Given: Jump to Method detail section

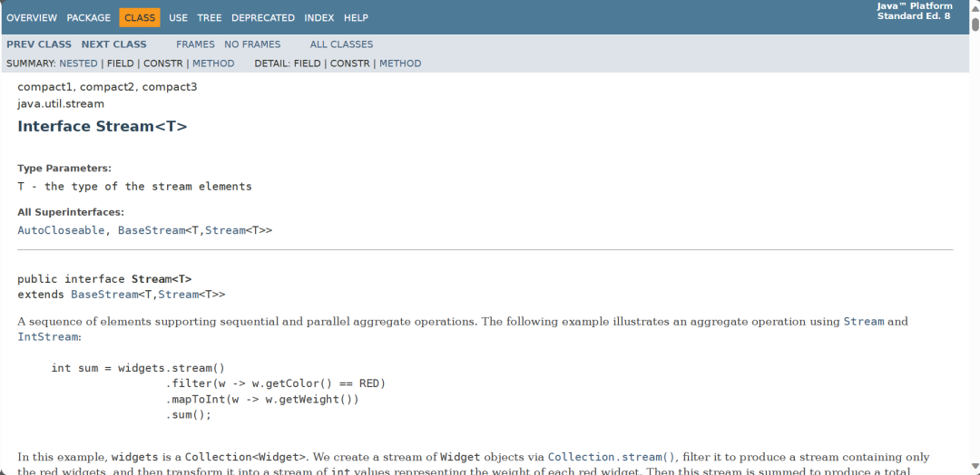Looking at the screenshot, I should pyautogui.click(x=400, y=63).
